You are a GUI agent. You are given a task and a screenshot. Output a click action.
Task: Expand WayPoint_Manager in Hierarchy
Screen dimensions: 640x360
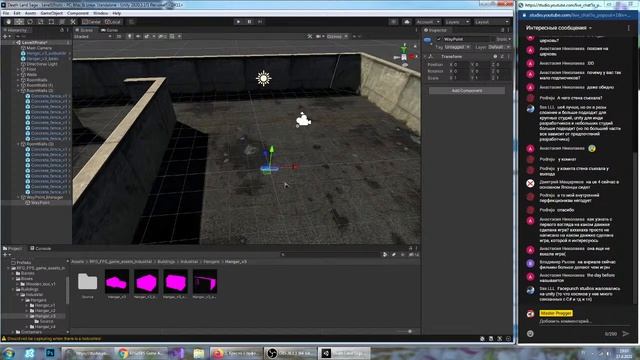click(x=18, y=197)
